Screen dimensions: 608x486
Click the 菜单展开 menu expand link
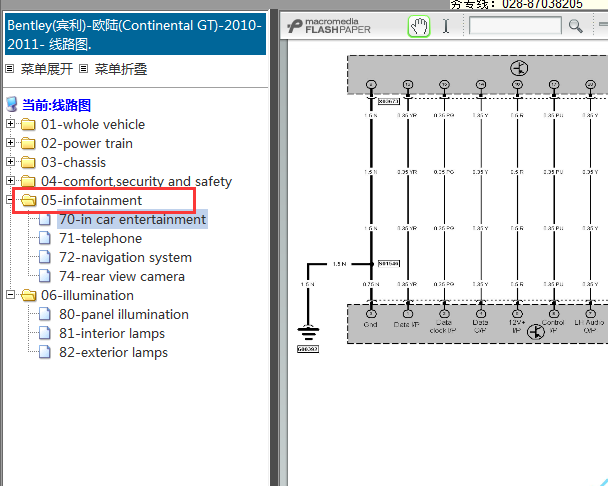coord(47,69)
